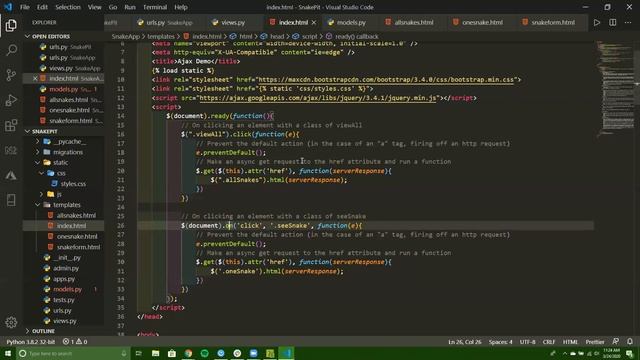Open Windows Start menu
This screenshot has width=640, height=360.
(8, 353)
